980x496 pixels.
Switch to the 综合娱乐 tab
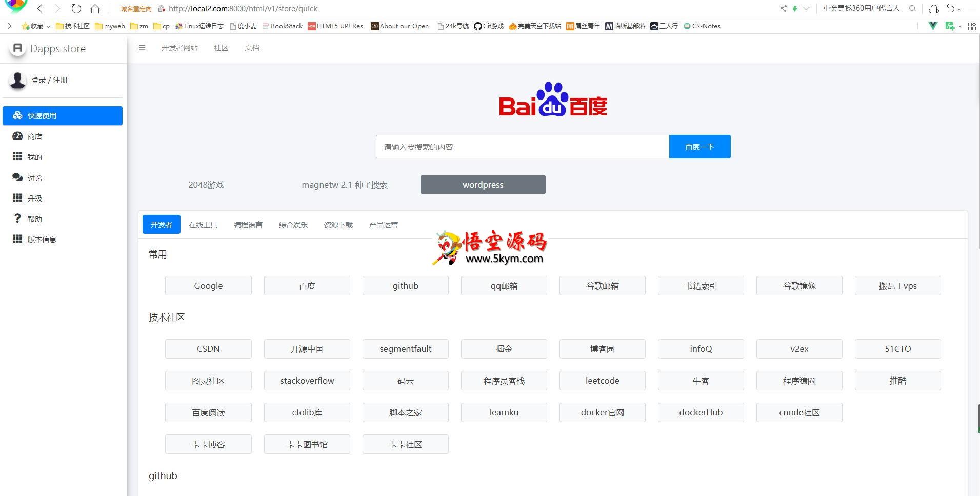pyautogui.click(x=293, y=224)
